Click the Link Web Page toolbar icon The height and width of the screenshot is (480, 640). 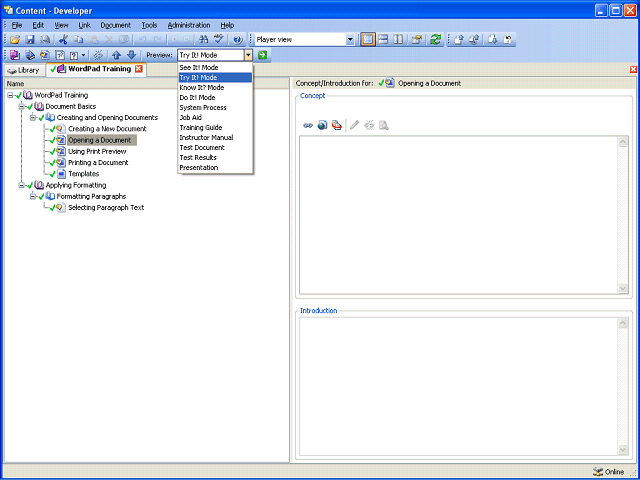pos(60,55)
